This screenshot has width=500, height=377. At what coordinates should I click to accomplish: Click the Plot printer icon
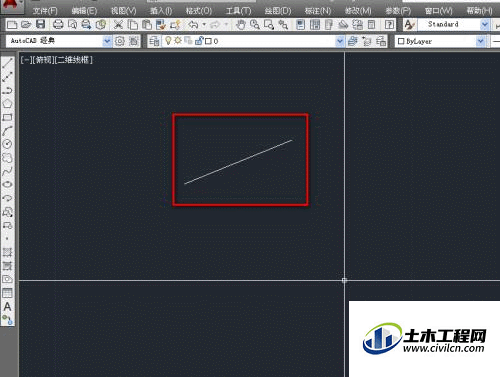tap(58, 24)
